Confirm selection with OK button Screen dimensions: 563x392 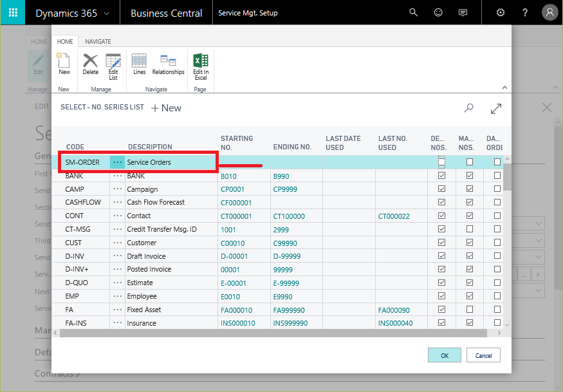[x=445, y=355]
